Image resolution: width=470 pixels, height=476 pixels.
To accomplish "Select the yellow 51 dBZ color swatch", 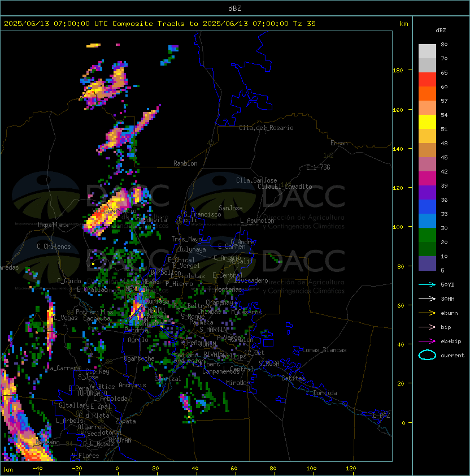I will pyautogui.click(x=427, y=122).
